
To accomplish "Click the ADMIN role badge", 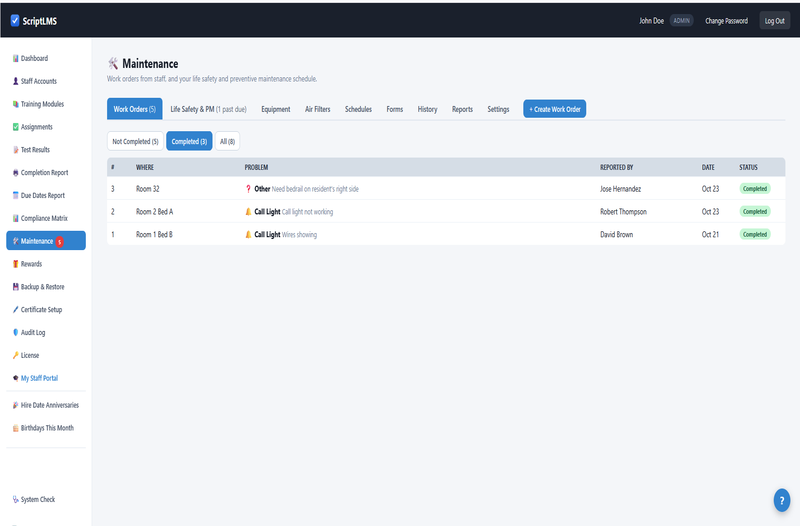I will click(681, 21).
